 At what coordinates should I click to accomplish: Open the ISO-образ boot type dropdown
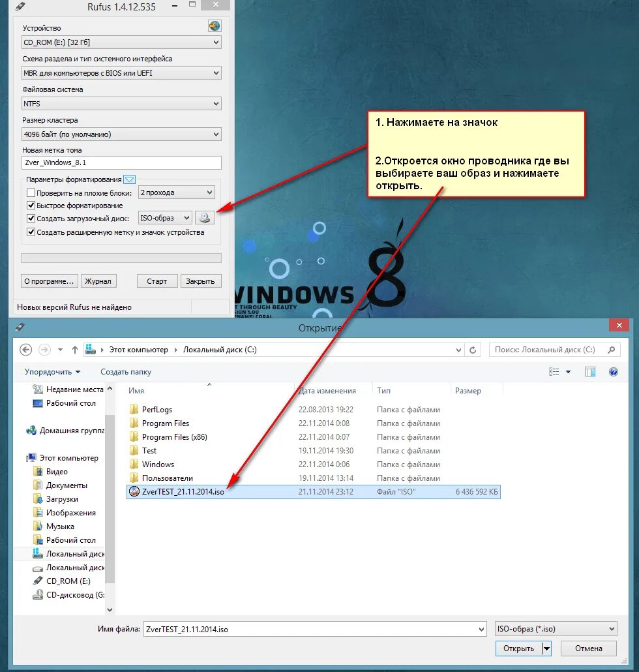165,218
